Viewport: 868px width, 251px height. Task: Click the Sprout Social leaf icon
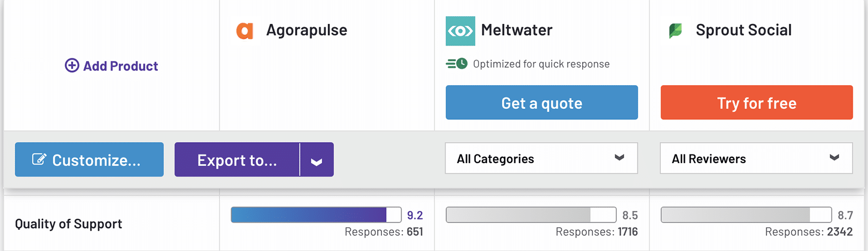point(675,31)
